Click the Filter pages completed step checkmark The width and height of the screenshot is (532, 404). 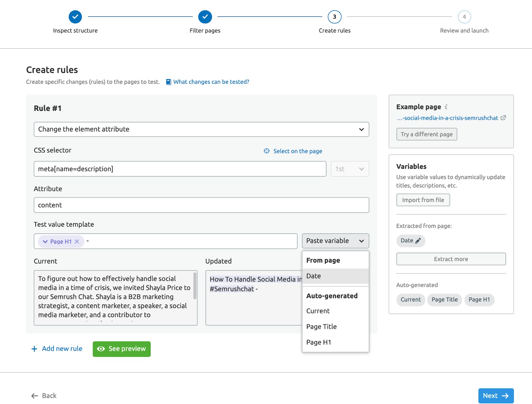[x=205, y=17]
